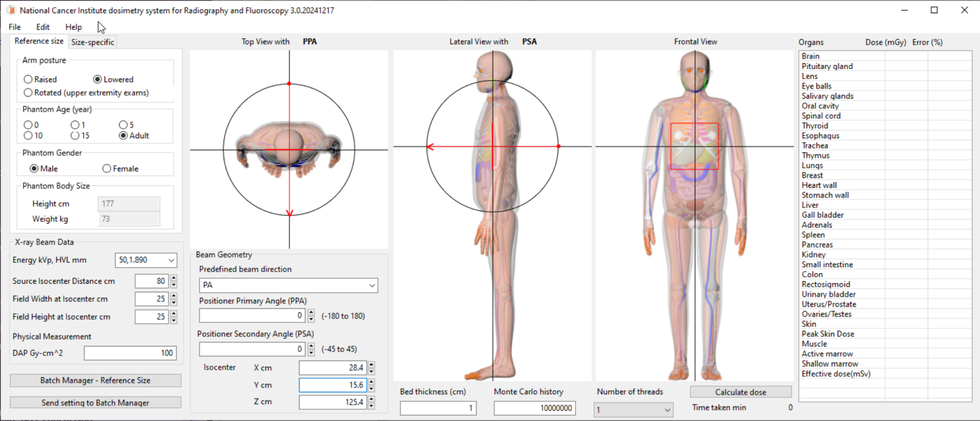Select the Effective dose(mSv) row
980x421 pixels.
tap(885, 374)
